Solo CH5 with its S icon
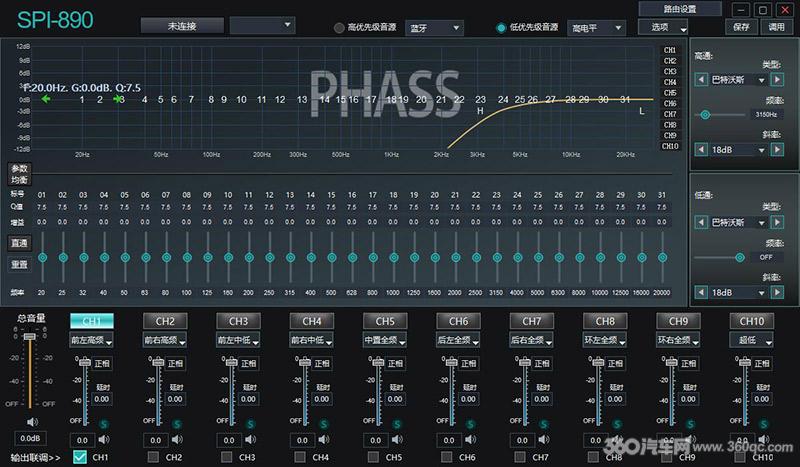 point(397,424)
